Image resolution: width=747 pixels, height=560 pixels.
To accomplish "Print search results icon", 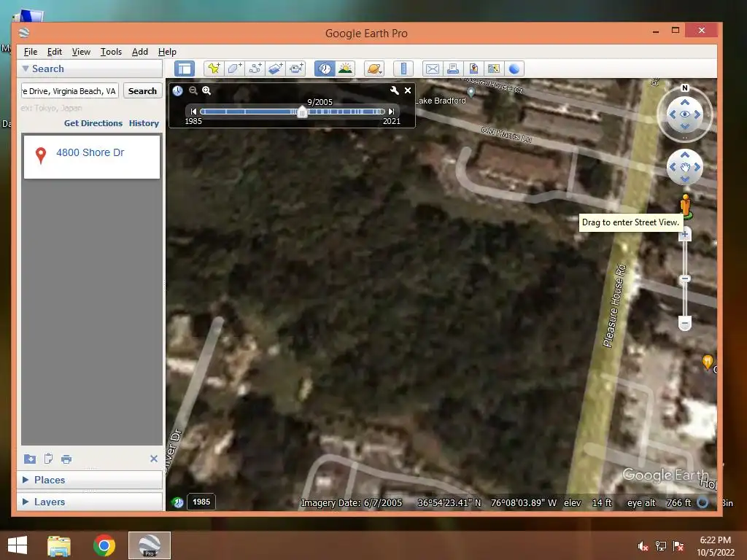I will pos(66,459).
